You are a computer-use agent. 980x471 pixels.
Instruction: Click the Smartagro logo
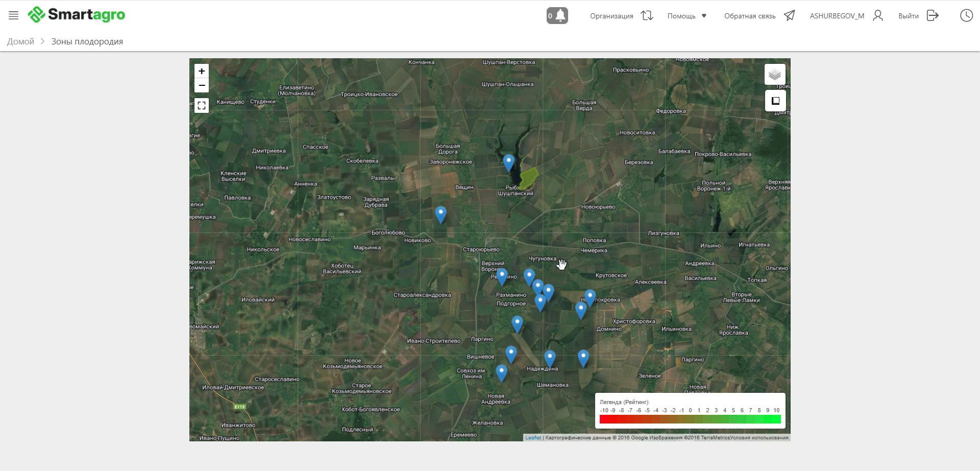pyautogui.click(x=77, y=15)
